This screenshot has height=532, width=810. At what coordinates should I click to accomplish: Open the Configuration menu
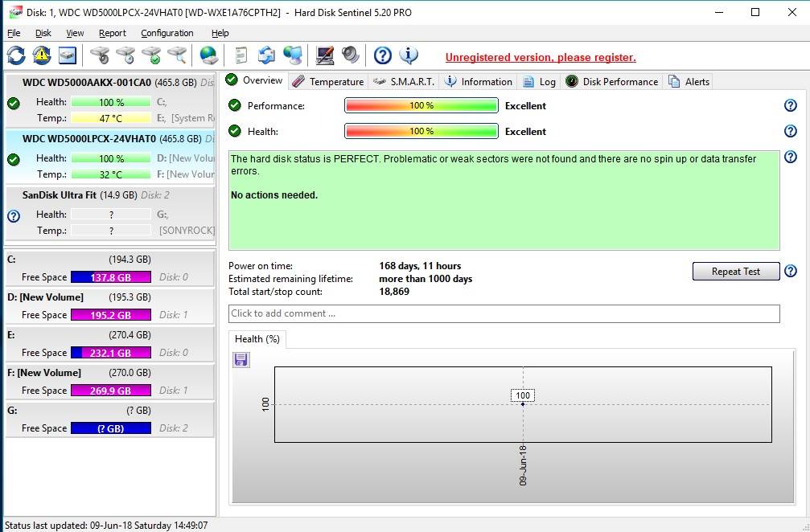[x=167, y=33]
